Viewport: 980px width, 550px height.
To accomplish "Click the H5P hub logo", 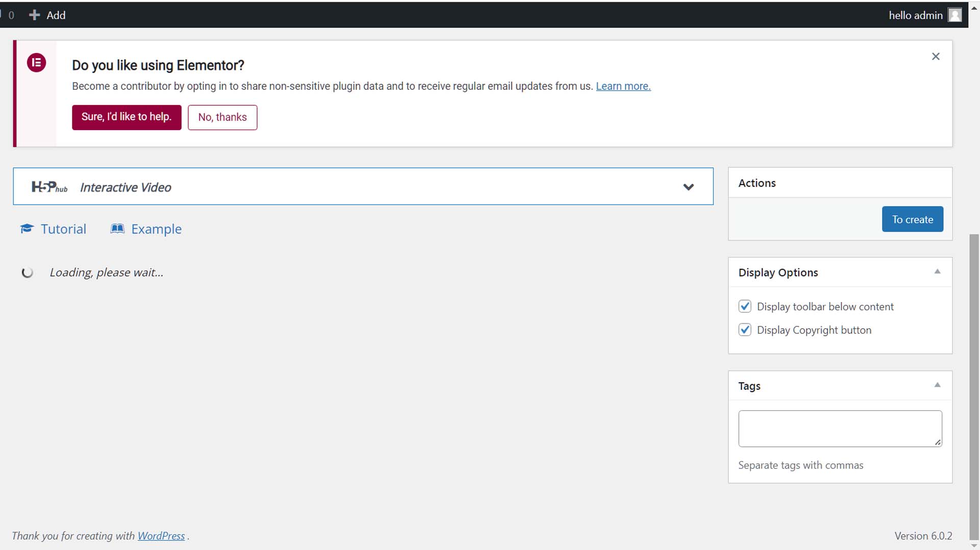I will pyautogui.click(x=49, y=187).
